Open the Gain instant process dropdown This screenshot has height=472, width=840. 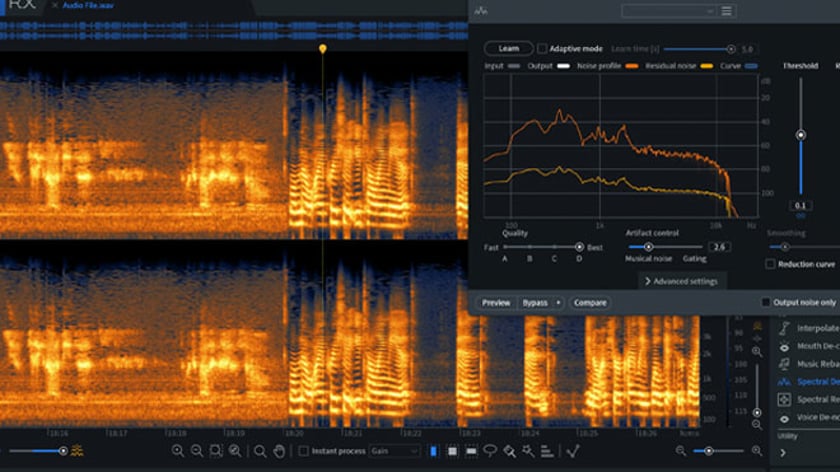pos(394,452)
